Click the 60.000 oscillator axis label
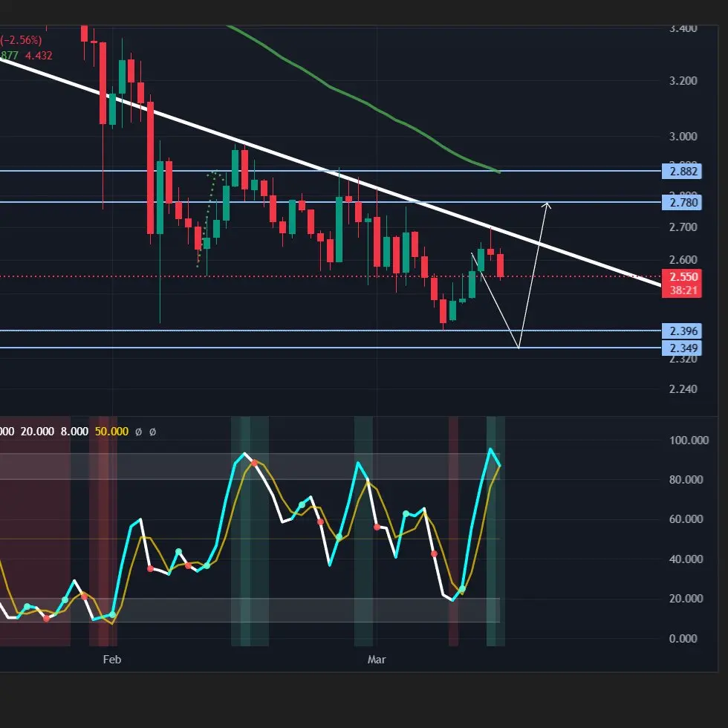Image resolution: width=728 pixels, height=728 pixels. pyautogui.click(x=686, y=519)
